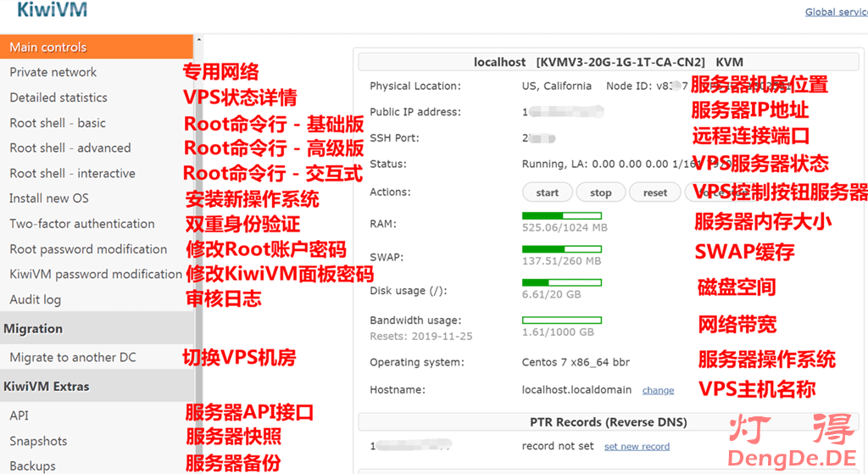Click the Migration section header

click(x=97, y=328)
